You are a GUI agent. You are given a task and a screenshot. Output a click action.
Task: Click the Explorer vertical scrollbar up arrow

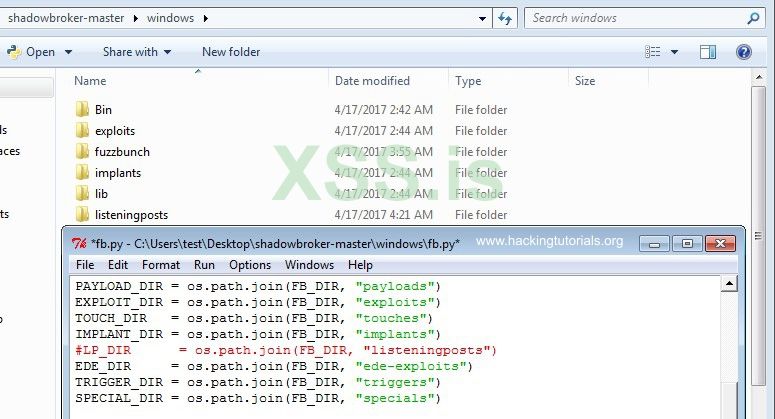point(759,77)
